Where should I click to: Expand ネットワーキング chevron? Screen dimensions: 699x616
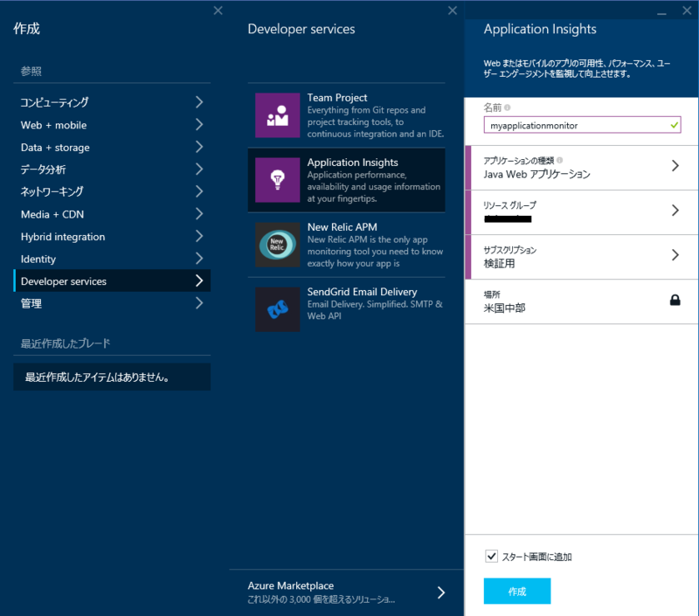click(x=199, y=191)
